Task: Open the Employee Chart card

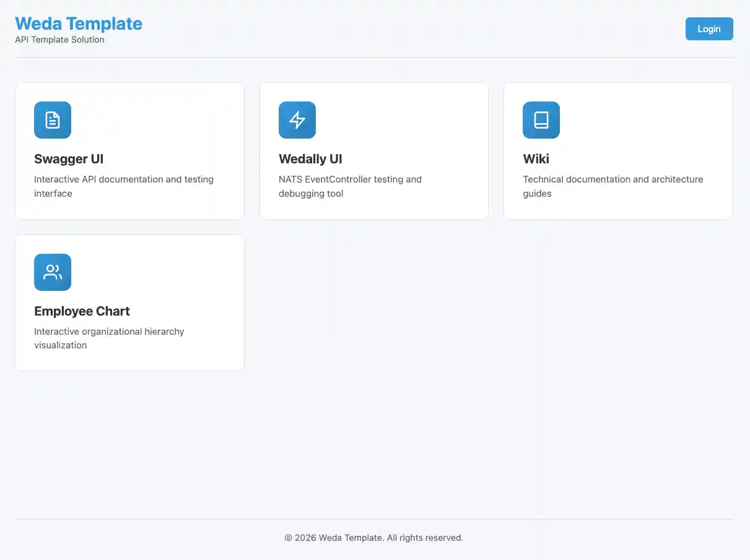Action: tap(129, 302)
